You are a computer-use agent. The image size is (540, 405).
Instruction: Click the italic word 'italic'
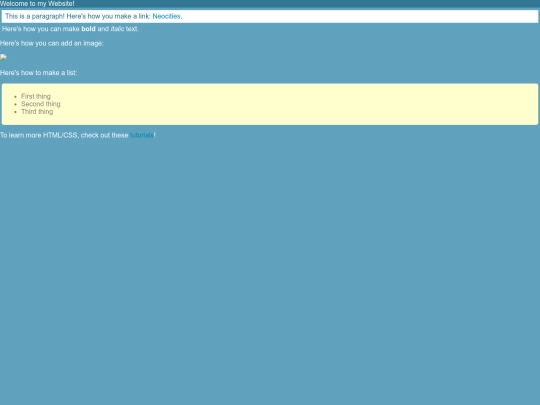click(117, 29)
